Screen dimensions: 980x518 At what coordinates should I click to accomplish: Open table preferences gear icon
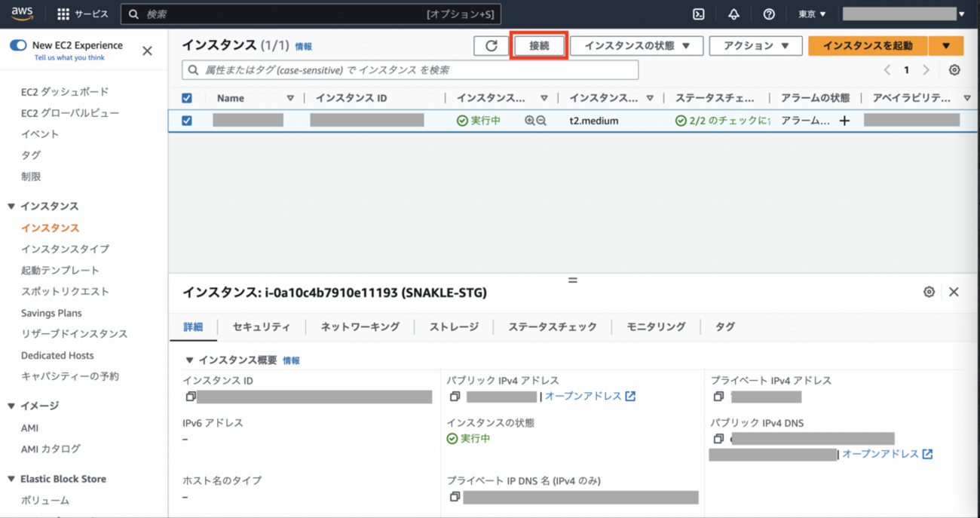click(954, 70)
